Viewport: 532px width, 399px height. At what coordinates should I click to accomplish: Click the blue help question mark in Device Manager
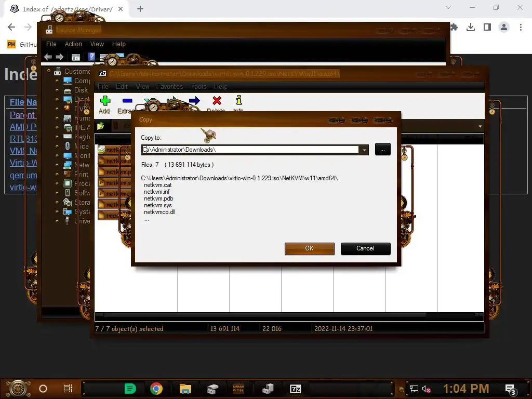[x=91, y=57]
